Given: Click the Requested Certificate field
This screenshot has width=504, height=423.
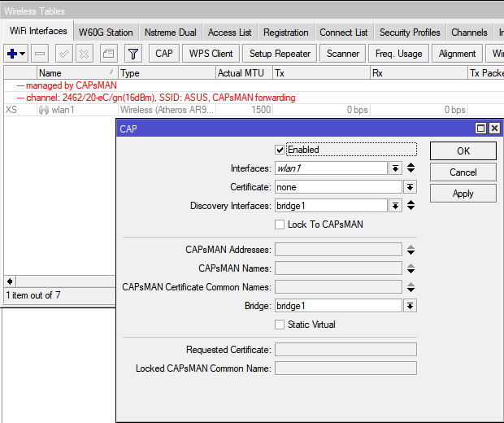Looking at the screenshot, I should point(345,350).
